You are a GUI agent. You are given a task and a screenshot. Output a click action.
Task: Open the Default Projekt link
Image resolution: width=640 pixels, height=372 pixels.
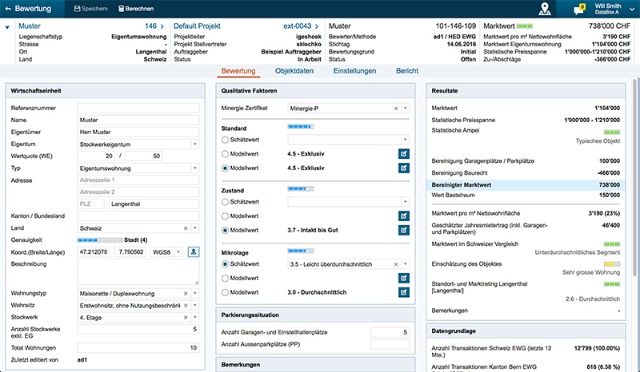(x=197, y=26)
